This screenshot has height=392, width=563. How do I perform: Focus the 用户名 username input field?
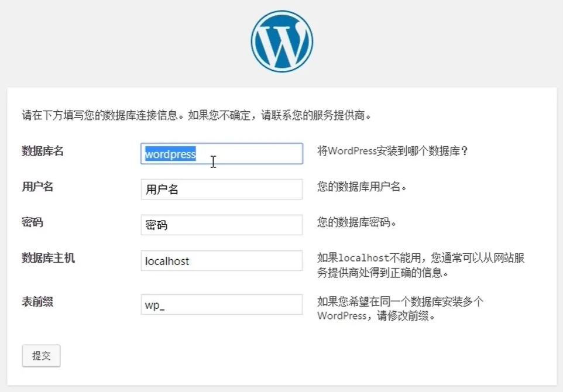[221, 190]
